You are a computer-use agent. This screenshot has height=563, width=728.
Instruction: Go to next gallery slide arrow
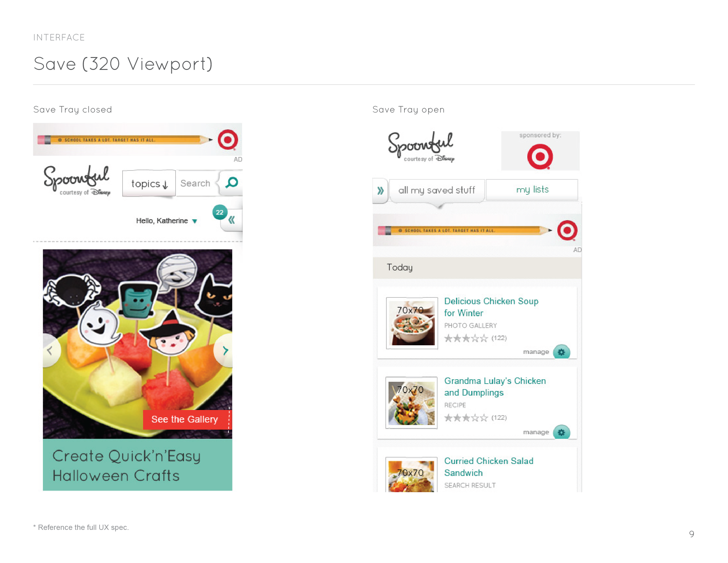[224, 350]
